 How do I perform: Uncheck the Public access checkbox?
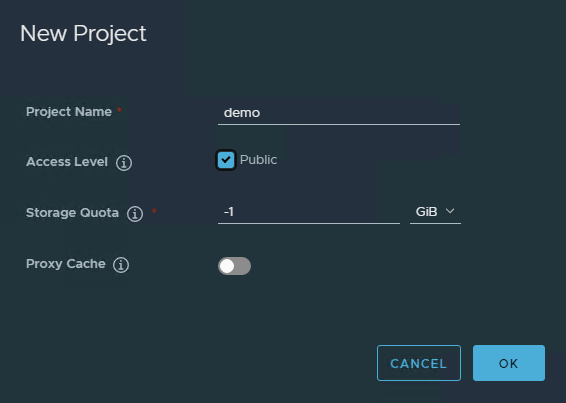coord(226,160)
